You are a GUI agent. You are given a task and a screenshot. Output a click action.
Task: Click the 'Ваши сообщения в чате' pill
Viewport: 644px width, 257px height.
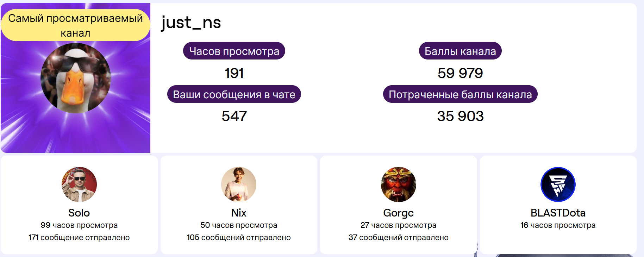[x=234, y=94]
